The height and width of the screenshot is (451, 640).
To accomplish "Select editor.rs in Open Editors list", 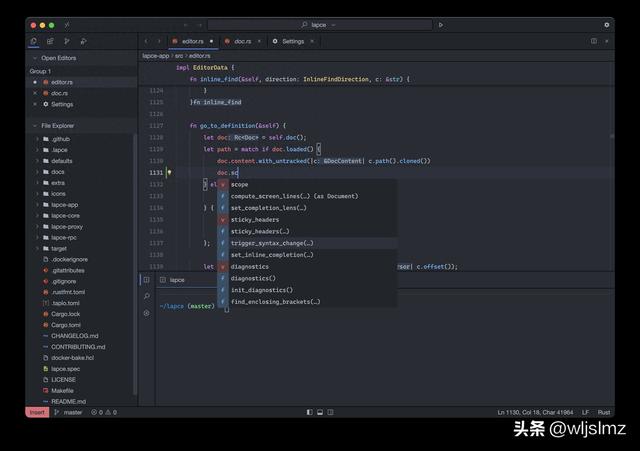I will pos(82,82).
